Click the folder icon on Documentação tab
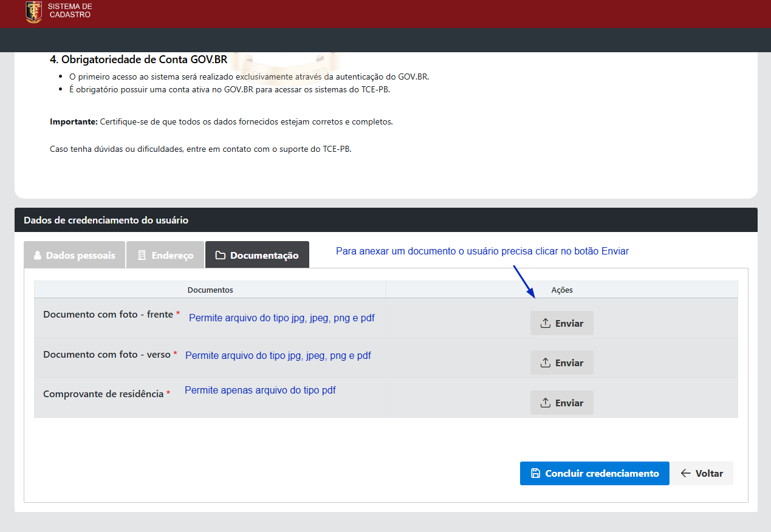The image size is (771, 532). (221, 256)
